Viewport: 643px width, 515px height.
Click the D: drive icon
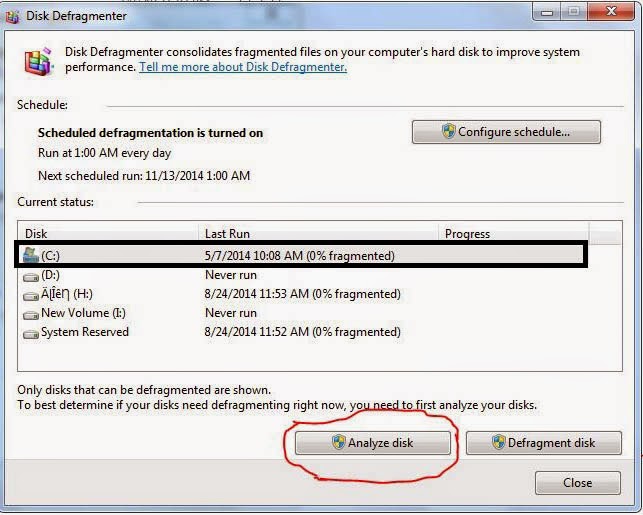click(x=31, y=278)
